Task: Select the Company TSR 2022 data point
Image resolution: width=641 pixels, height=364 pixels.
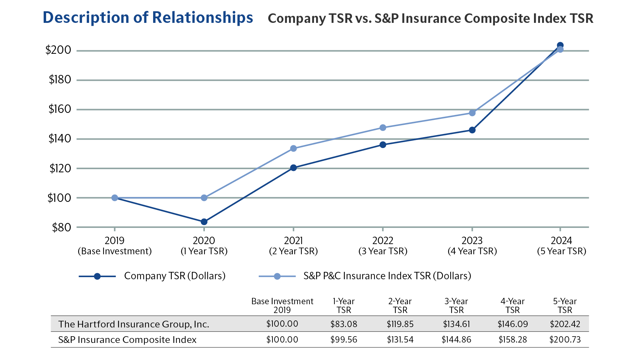Action: click(x=383, y=145)
